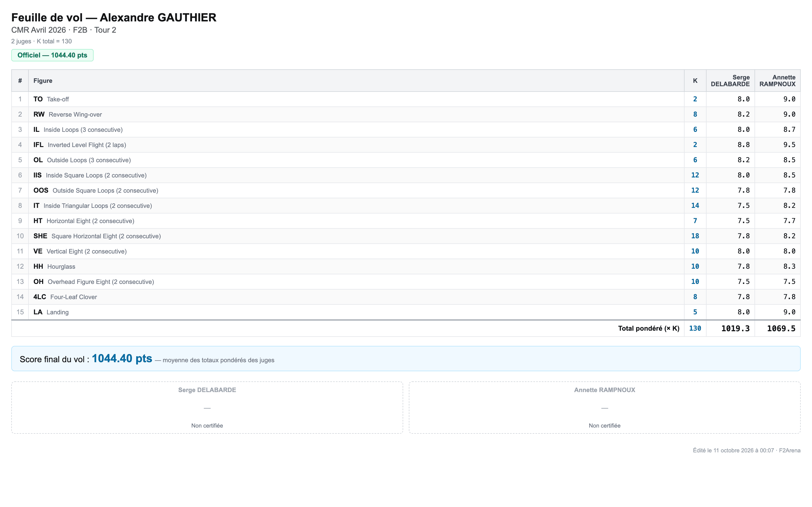
Task: Click Serge DELABARDE signature box
Action: point(207,407)
